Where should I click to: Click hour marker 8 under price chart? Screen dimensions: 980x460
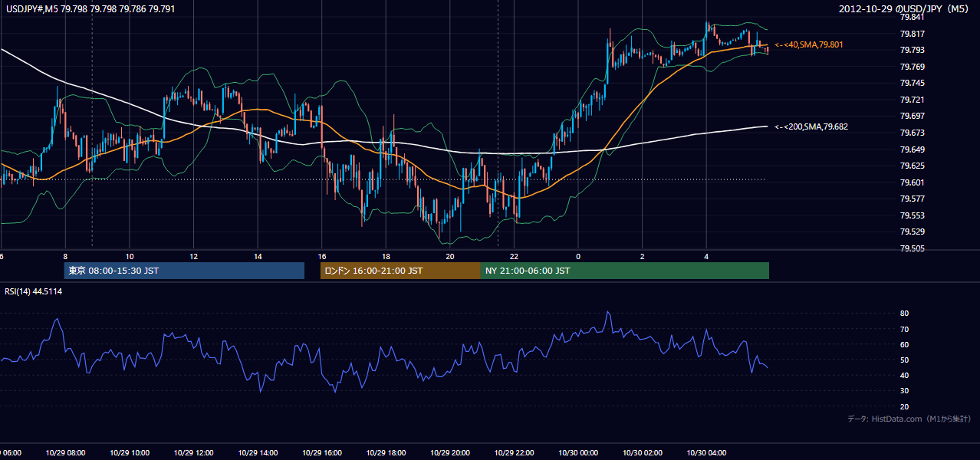pyautogui.click(x=65, y=257)
